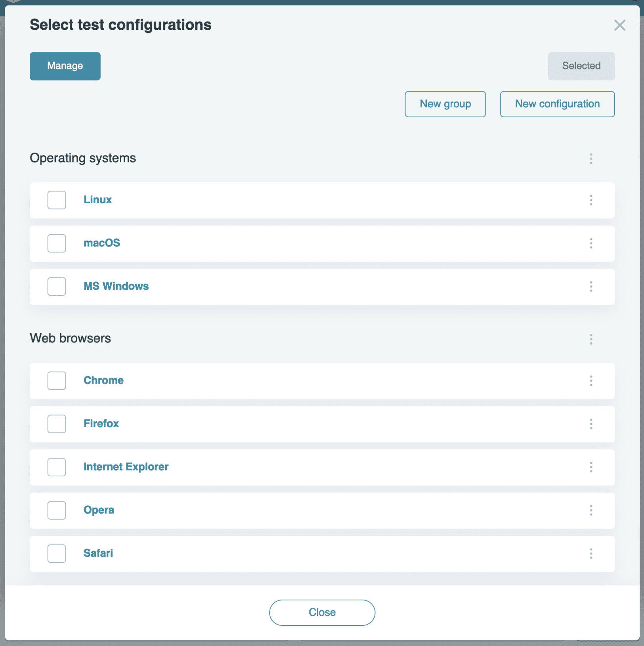Open the Safari row options menu
This screenshot has width=644, height=646.
(591, 554)
